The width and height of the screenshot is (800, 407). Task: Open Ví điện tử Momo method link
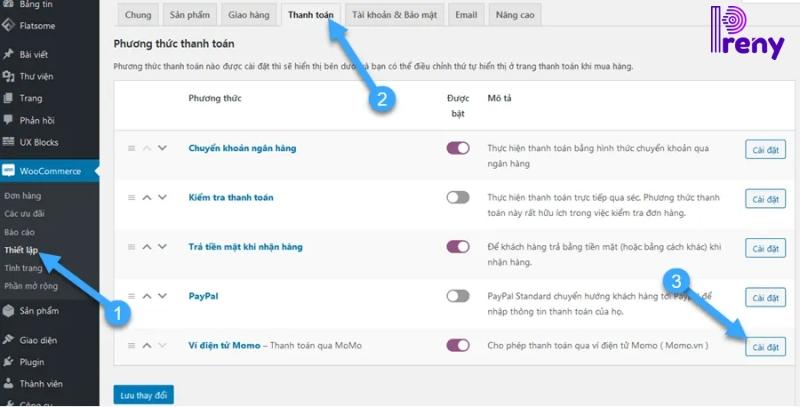pyautogui.click(x=224, y=345)
